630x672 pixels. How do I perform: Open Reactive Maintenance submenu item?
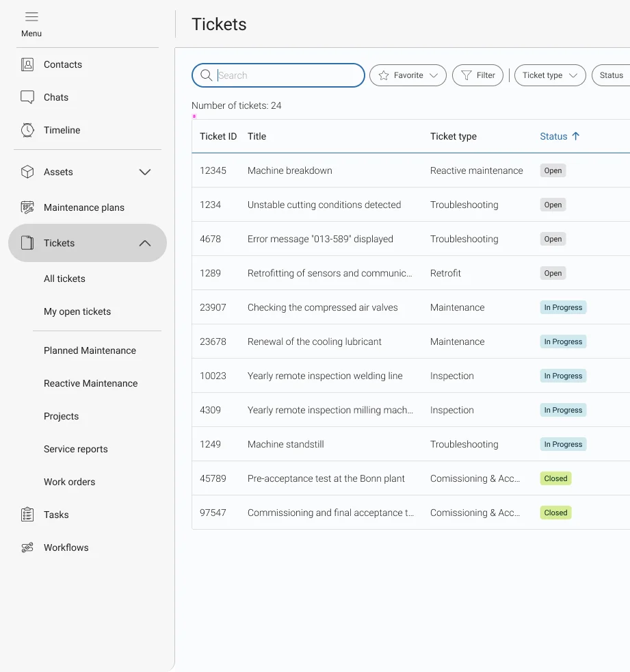click(x=90, y=383)
